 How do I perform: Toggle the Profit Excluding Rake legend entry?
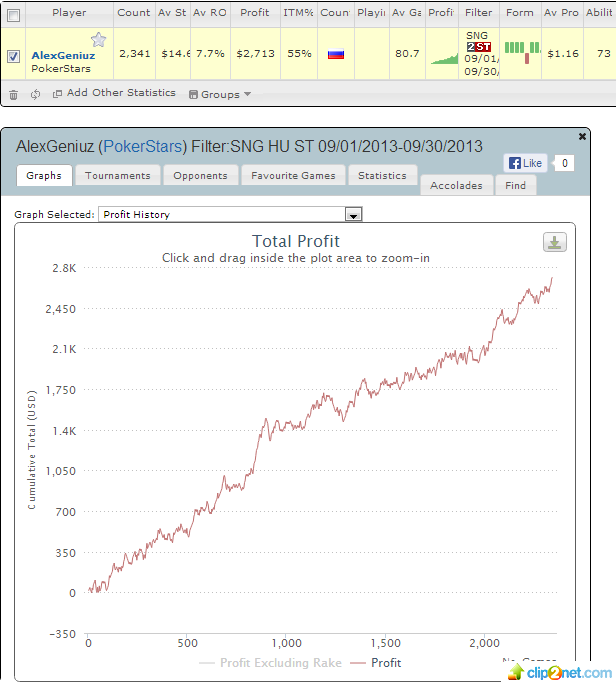point(270,663)
